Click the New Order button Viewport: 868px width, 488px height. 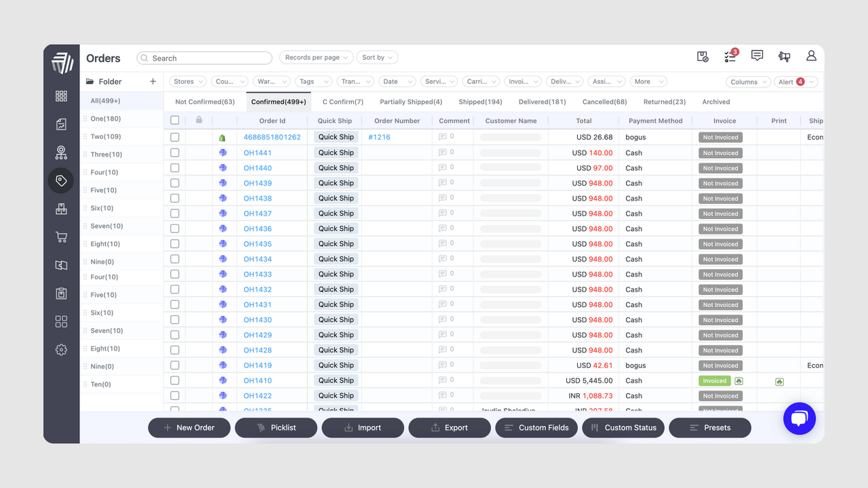(x=189, y=428)
